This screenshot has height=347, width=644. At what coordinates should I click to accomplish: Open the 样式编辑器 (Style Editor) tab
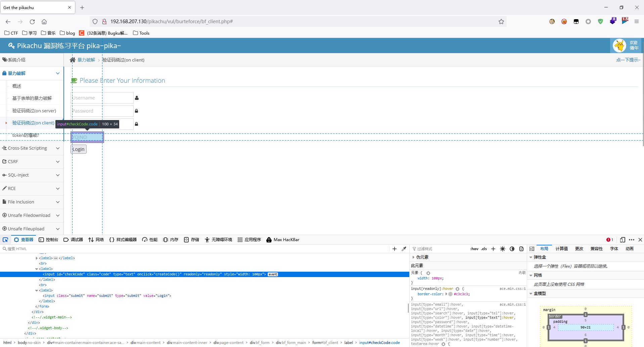pos(123,240)
